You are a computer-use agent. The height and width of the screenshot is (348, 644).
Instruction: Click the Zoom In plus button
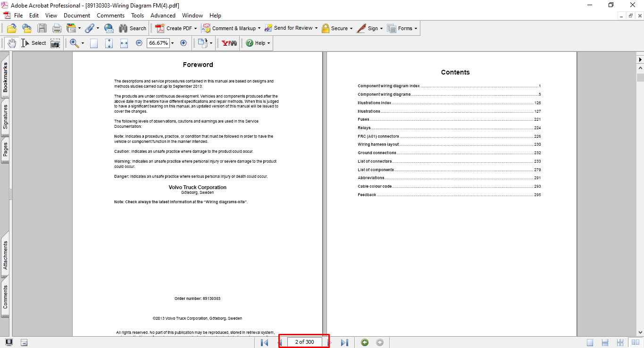tap(184, 43)
